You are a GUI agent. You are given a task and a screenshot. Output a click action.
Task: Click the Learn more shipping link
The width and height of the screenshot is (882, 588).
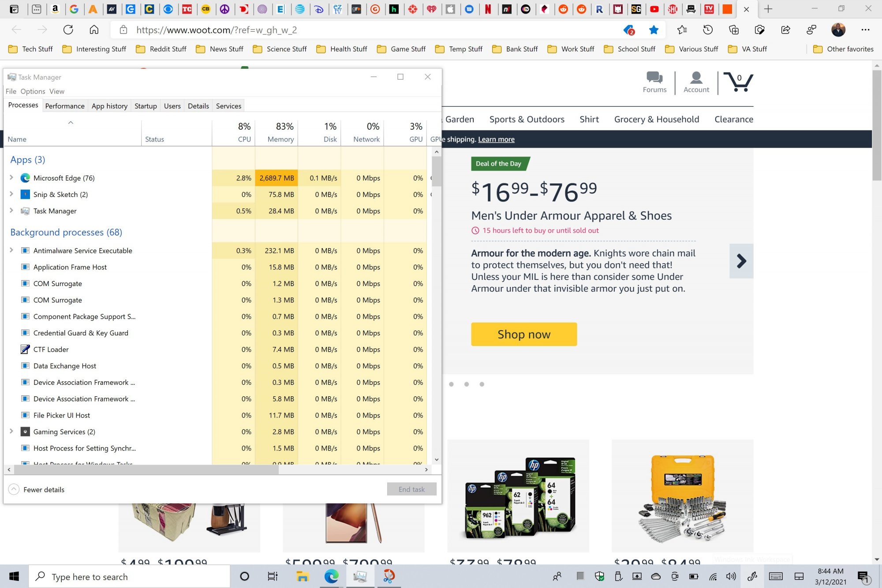point(496,139)
